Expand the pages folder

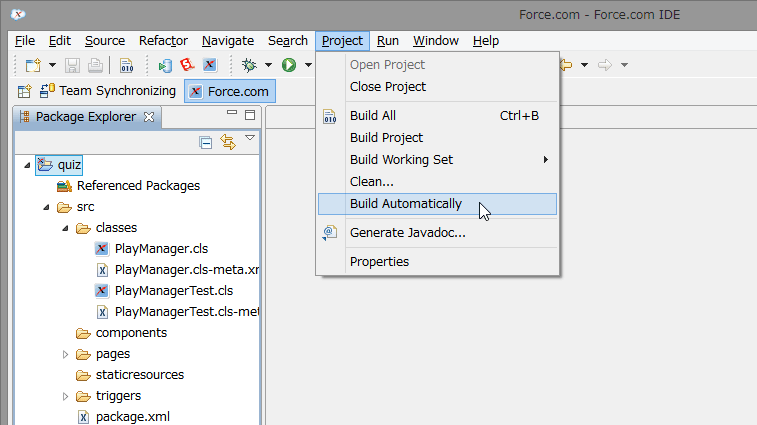(x=65, y=354)
